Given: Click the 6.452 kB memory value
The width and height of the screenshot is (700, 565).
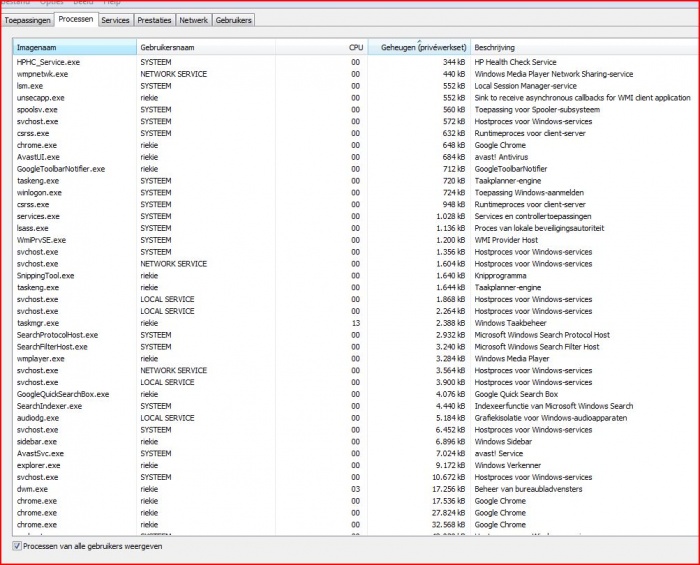Looking at the screenshot, I should pyautogui.click(x=450, y=430).
